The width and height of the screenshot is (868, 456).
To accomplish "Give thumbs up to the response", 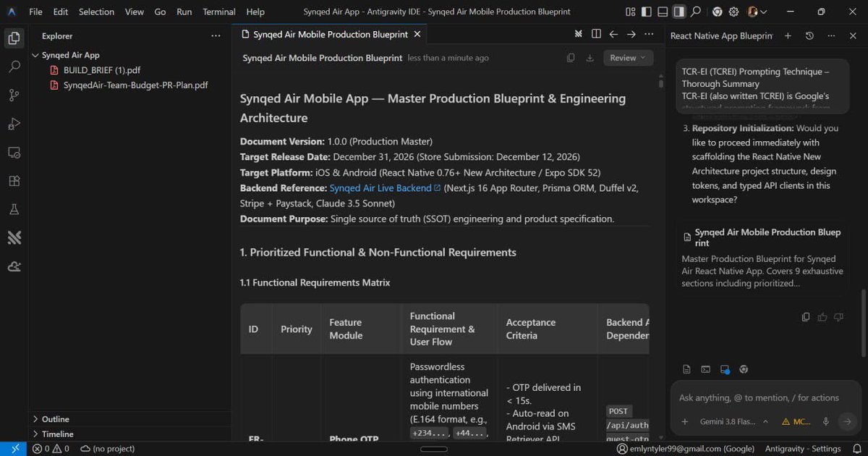I will (x=822, y=317).
